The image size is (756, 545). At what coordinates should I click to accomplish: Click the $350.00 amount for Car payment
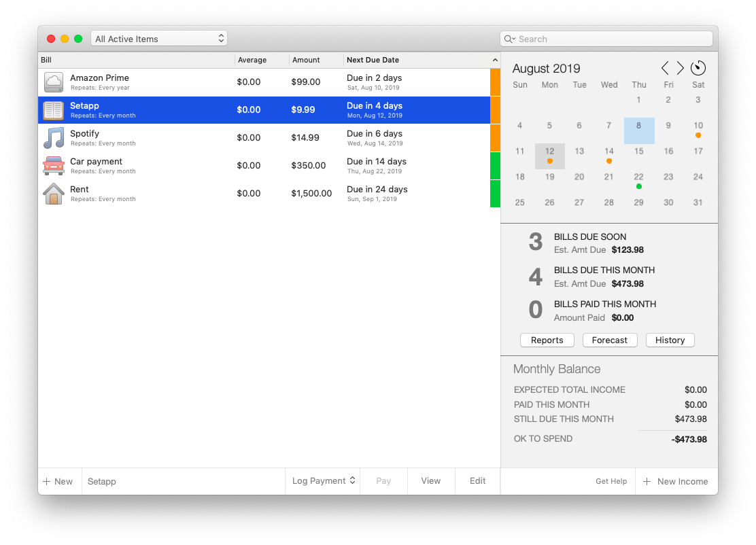coord(309,166)
